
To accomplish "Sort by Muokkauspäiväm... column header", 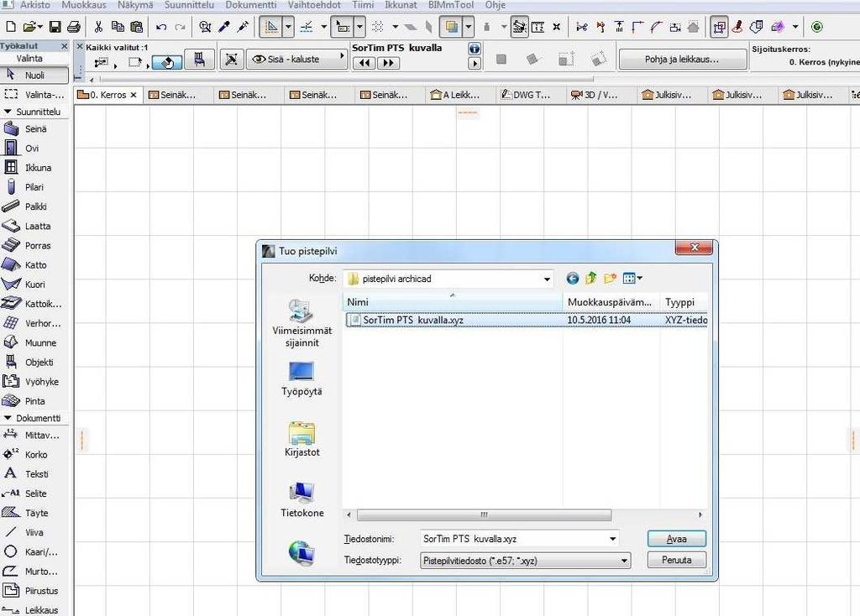I will [x=611, y=302].
